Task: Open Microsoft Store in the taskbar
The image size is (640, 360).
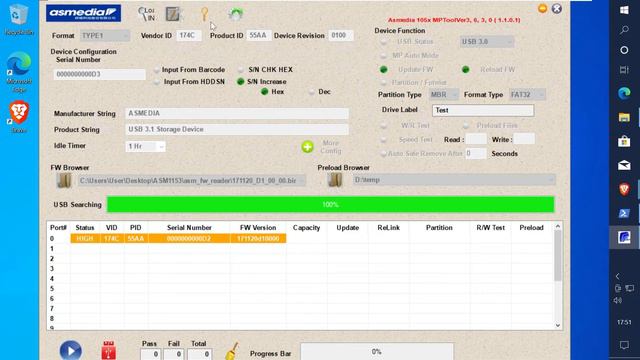Action: coord(624,141)
